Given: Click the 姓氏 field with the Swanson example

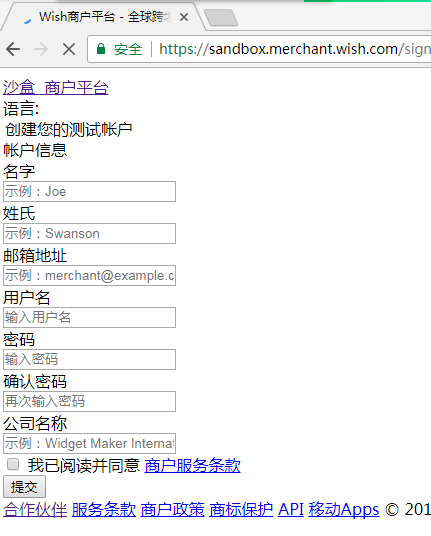Looking at the screenshot, I should pos(90,233).
